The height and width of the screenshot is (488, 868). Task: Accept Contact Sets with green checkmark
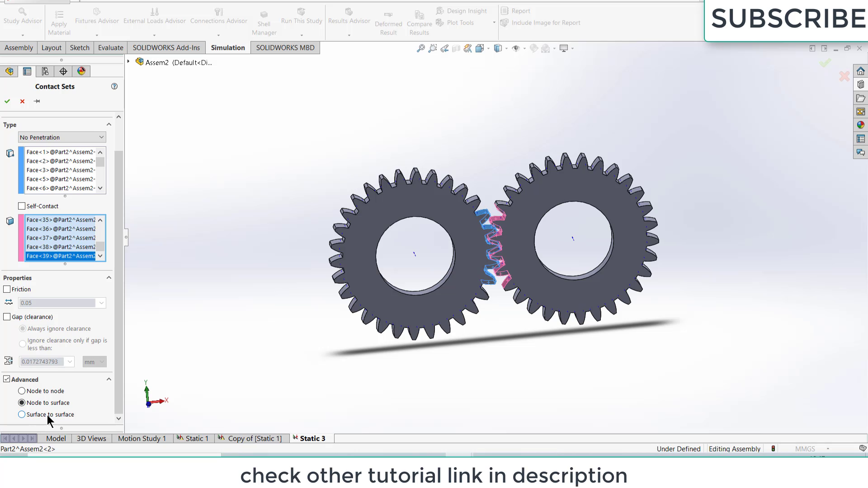point(7,101)
